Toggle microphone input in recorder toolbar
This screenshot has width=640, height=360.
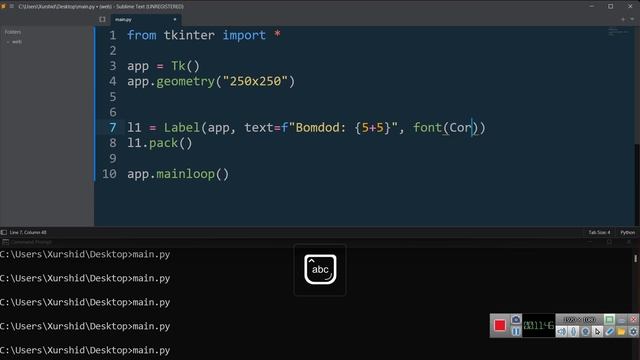573,331
